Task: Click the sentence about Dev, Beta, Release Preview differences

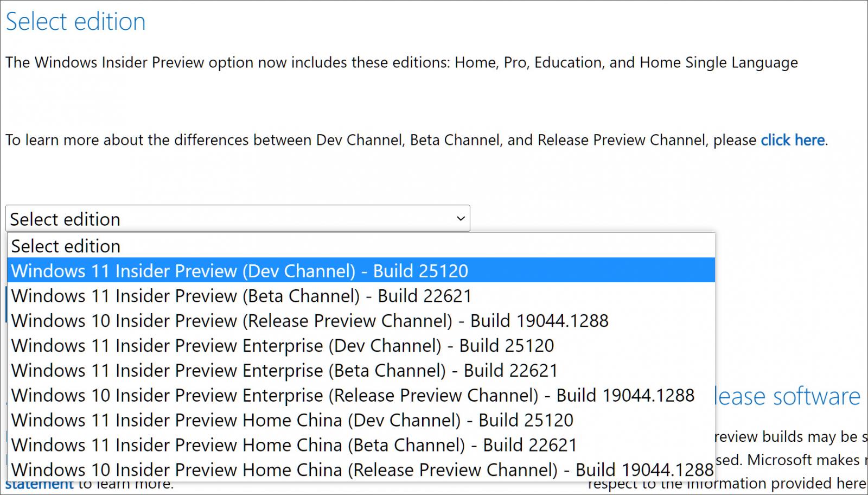Action: coord(417,140)
